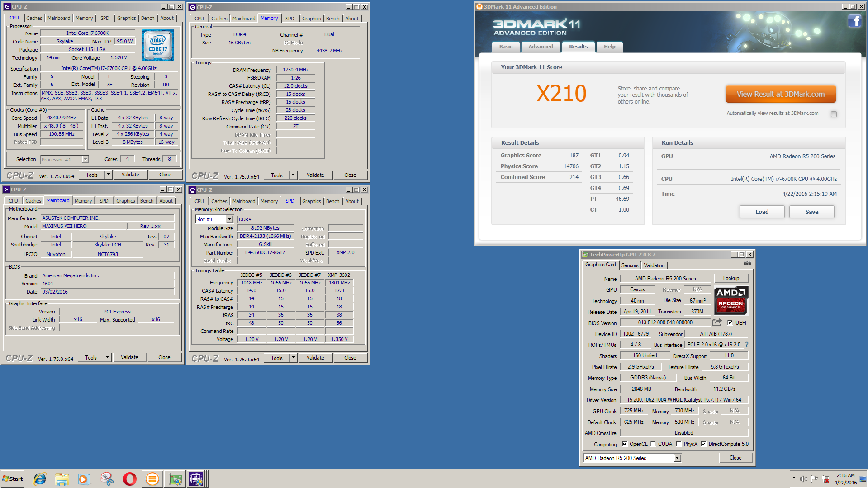Screen dimensions: 868x488
Task: Click the Physics Score value 14706
Action: click(x=571, y=166)
